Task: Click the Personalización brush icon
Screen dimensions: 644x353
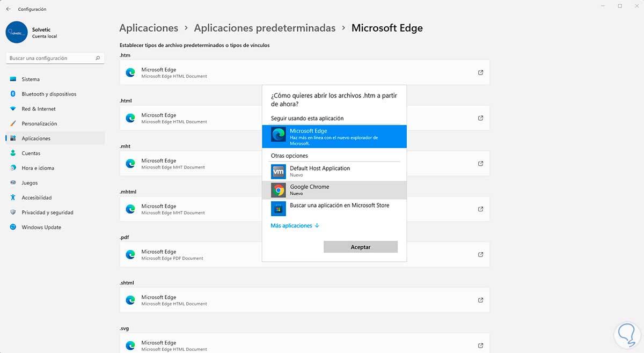Action: [13, 123]
